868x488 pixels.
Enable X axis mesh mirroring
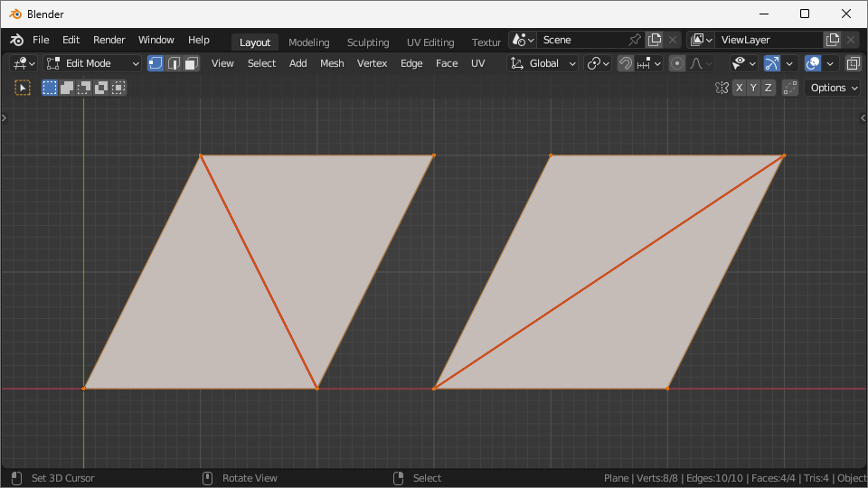coord(739,88)
